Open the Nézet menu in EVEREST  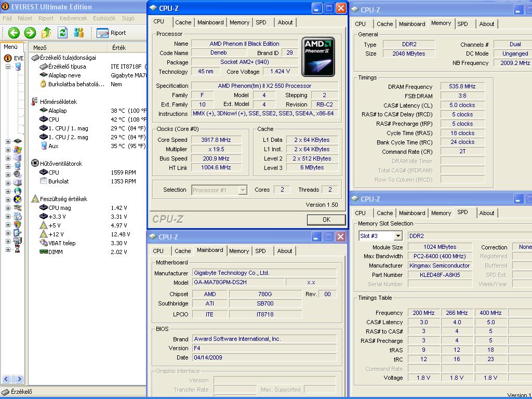click(x=25, y=18)
